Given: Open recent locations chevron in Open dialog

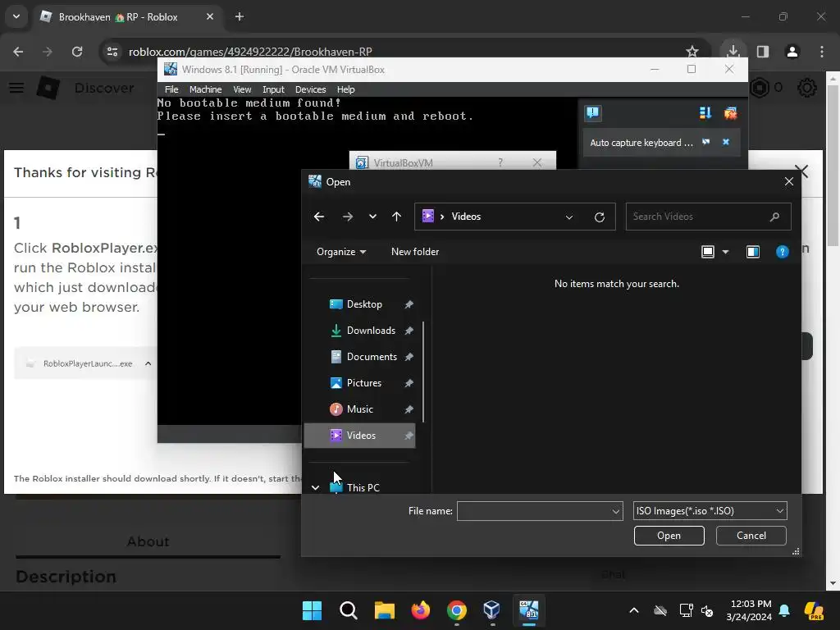Looking at the screenshot, I should pyautogui.click(x=372, y=217).
